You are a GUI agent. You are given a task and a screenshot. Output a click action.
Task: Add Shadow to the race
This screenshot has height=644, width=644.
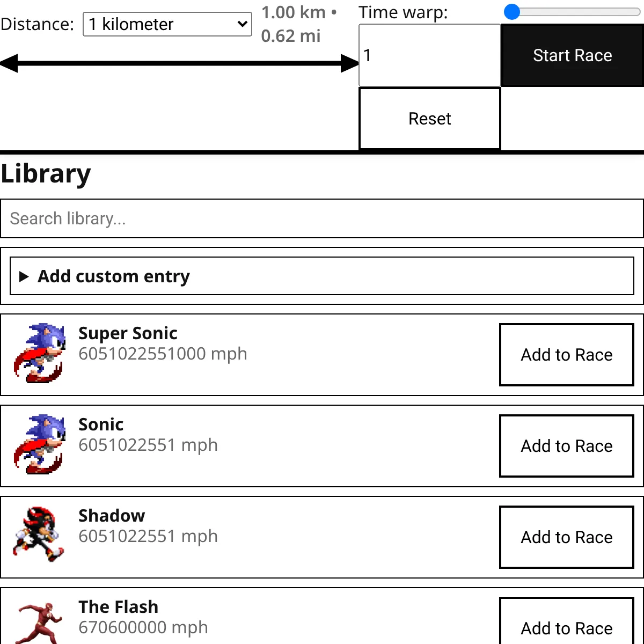[x=567, y=537]
